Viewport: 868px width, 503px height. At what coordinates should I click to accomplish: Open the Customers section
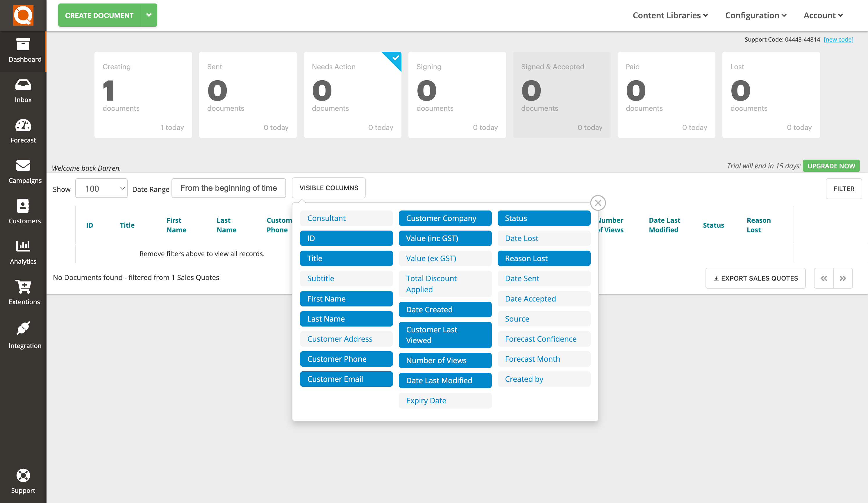(x=23, y=211)
